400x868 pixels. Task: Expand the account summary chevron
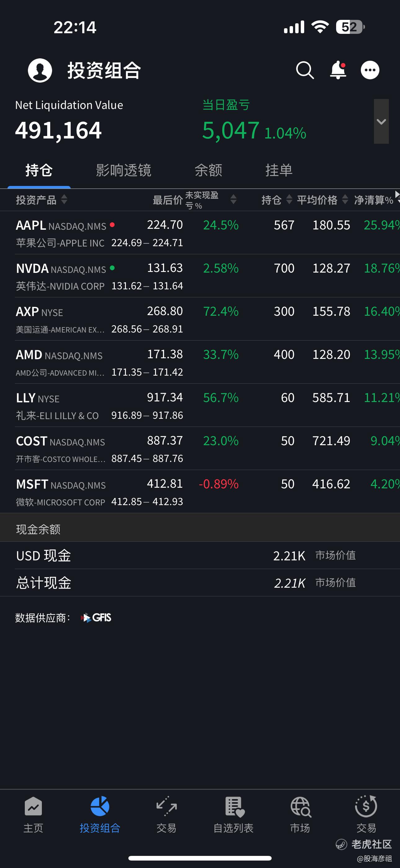pyautogui.click(x=381, y=122)
